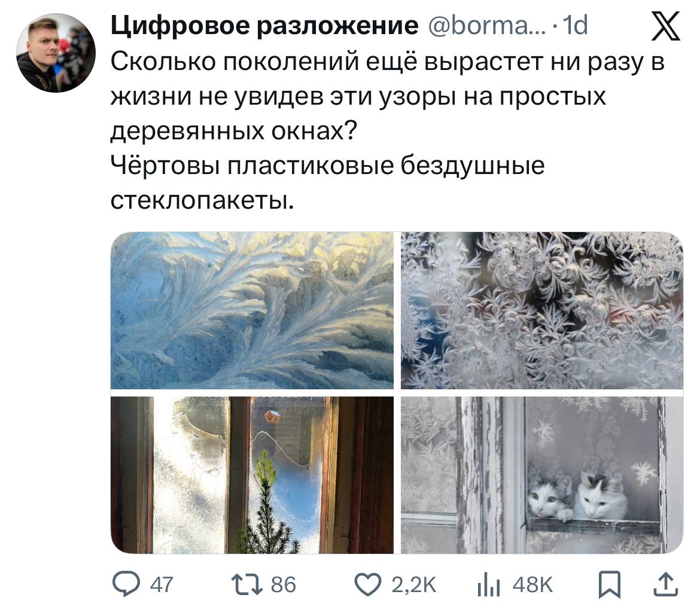Click the 47 replies count
This screenshot has height=613, width=700.
(161, 585)
